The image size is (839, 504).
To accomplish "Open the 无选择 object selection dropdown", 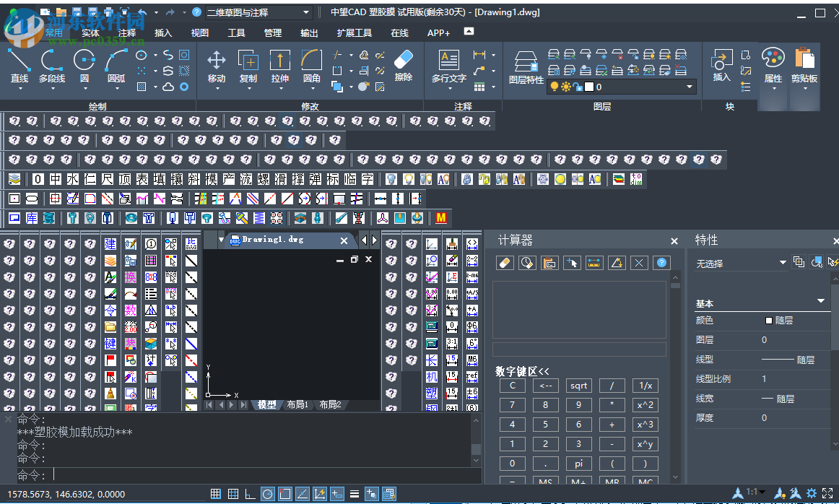I will tap(783, 263).
